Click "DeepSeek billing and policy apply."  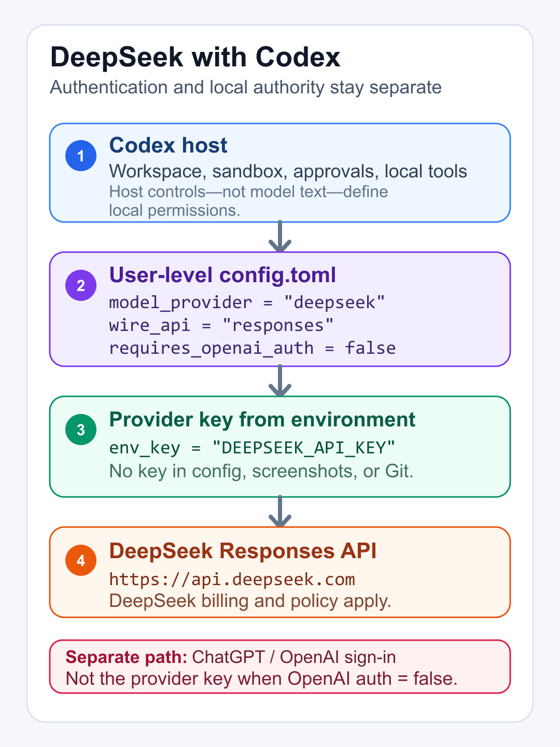tap(250, 601)
